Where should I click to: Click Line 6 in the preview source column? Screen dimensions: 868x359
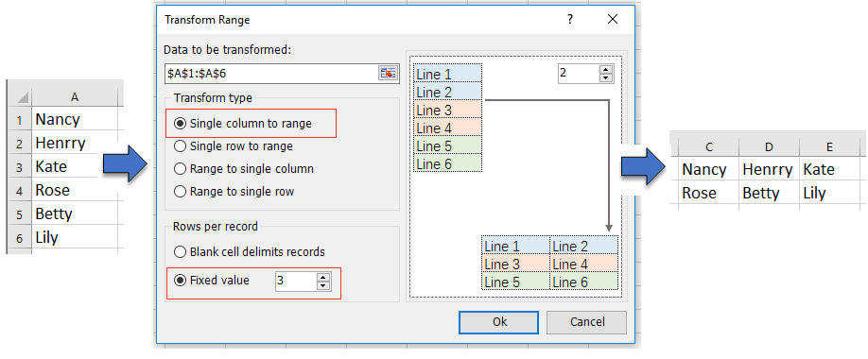pyautogui.click(x=448, y=163)
